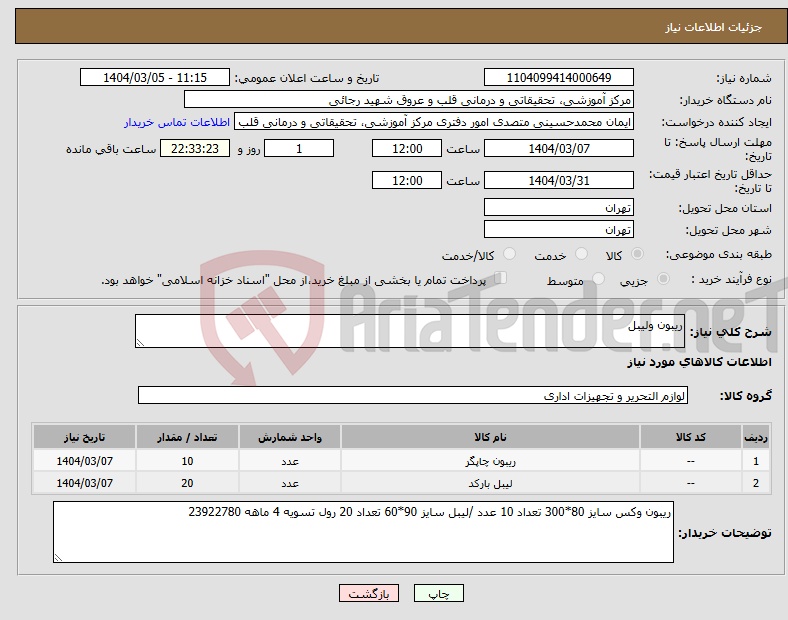Click the ردیف column header
Viewport: 788px width, 620px height.
pyautogui.click(x=755, y=437)
